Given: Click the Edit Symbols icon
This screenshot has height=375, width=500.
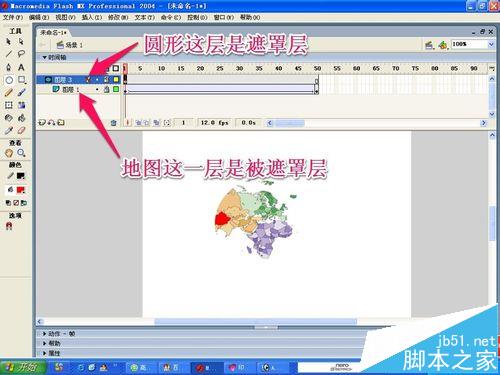Looking at the screenshot, I should pyautogui.click(x=443, y=45).
